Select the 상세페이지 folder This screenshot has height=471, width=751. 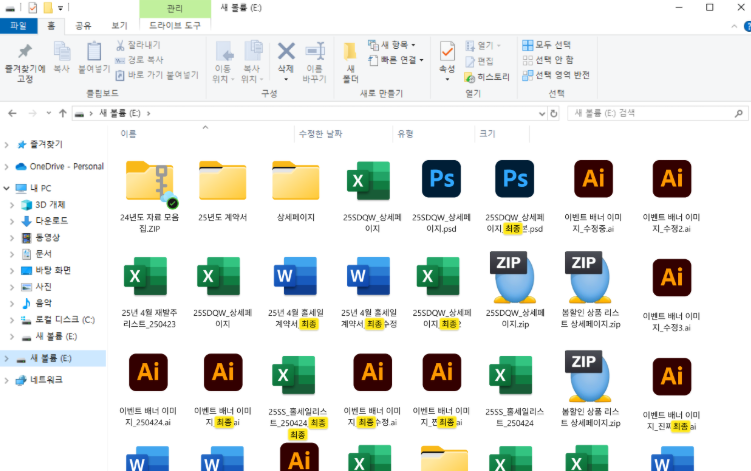click(296, 181)
